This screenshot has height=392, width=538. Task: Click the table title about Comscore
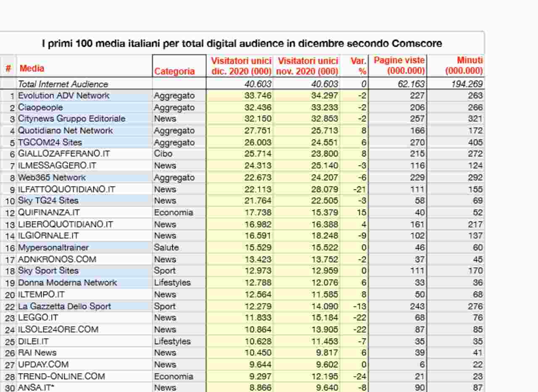242,43
